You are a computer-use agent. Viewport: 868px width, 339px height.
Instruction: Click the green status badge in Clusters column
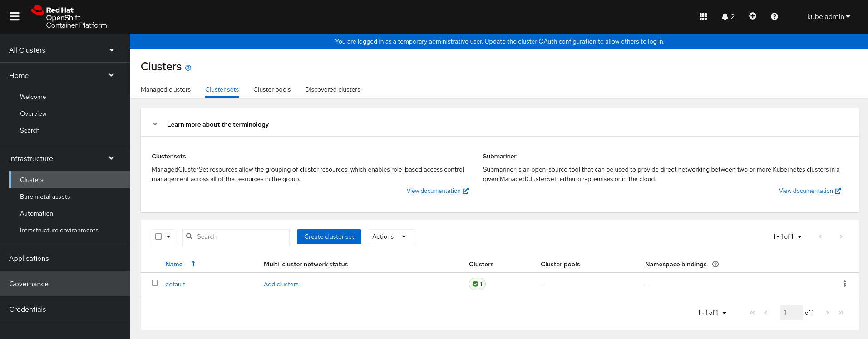coord(477,284)
